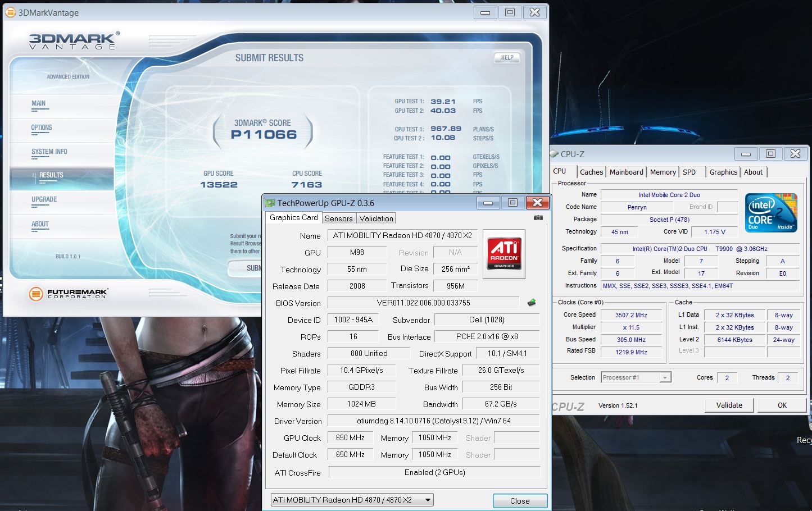This screenshot has height=511, width=812.
Task: Expand the Processor #1 selection dropdown
Action: (x=665, y=377)
